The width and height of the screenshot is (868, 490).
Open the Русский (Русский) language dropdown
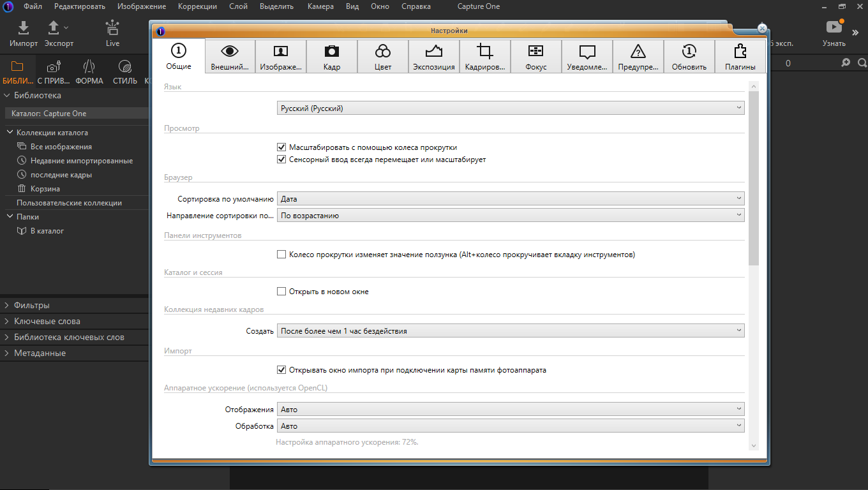coord(511,108)
